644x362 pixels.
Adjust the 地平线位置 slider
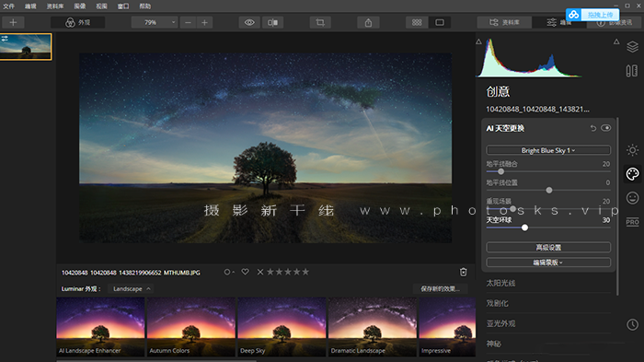coord(549,190)
